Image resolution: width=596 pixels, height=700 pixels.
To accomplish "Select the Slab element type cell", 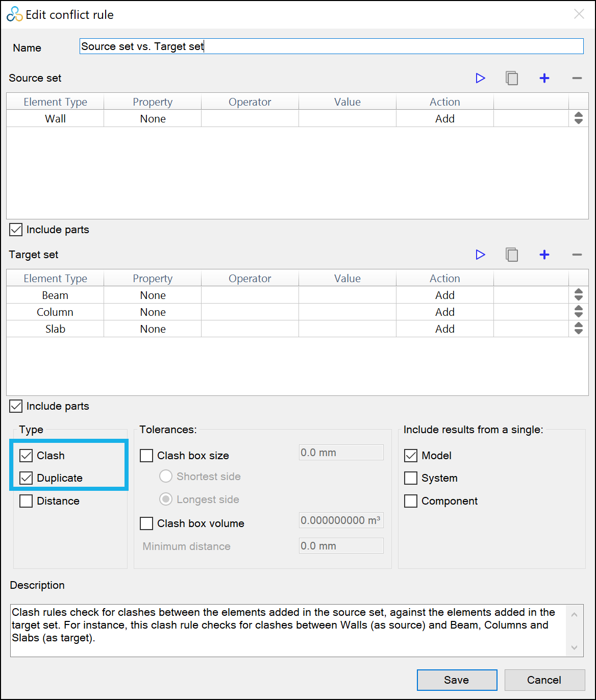I will click(x=55, y=329).
